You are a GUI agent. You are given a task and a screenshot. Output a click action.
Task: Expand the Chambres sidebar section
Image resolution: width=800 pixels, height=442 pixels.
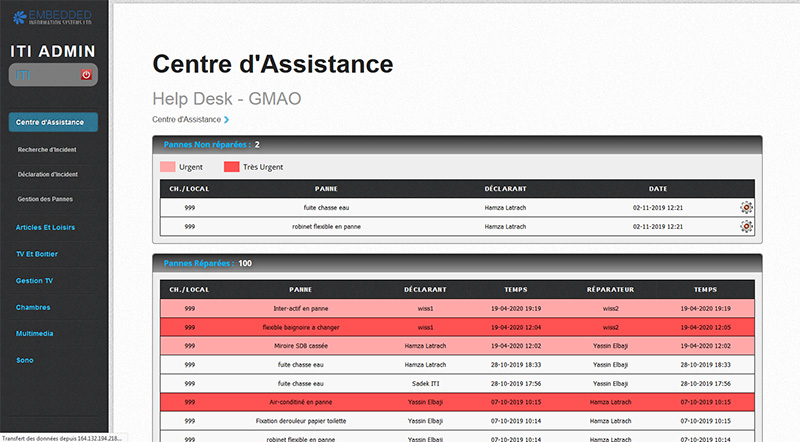(33, 307)
